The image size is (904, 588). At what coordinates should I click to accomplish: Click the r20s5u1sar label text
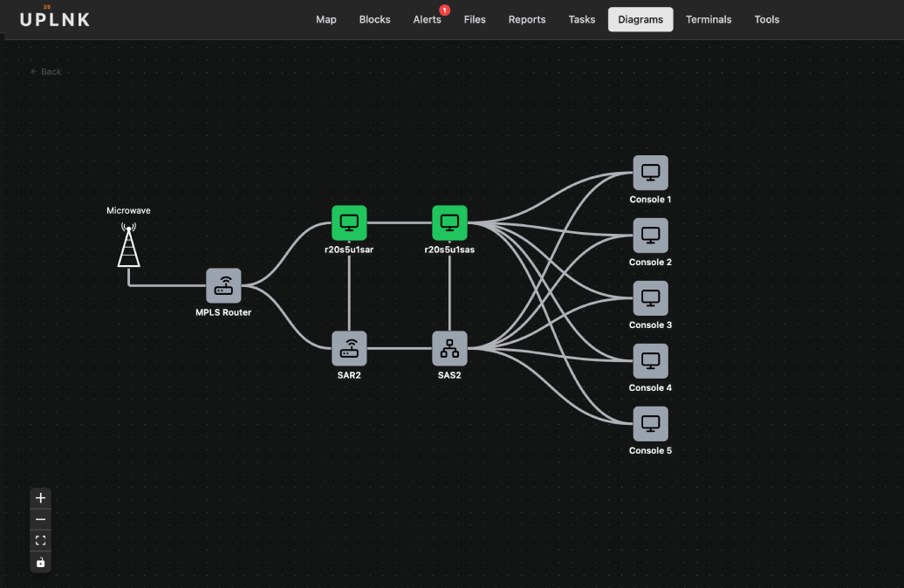click(x=349, y=250)
